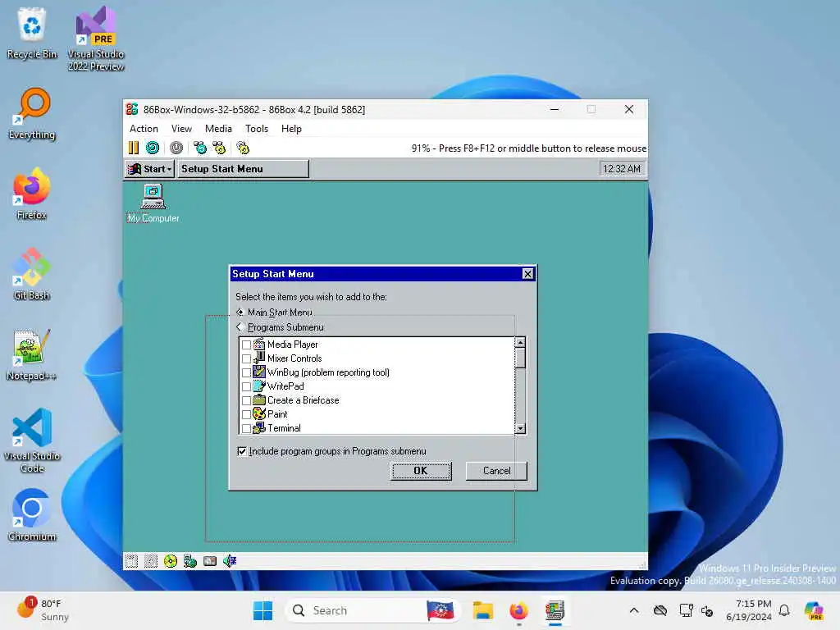The width and height of the screenshot is (840, 630).
Task: Select the Everything search shortcut
Action: [32, 113]
